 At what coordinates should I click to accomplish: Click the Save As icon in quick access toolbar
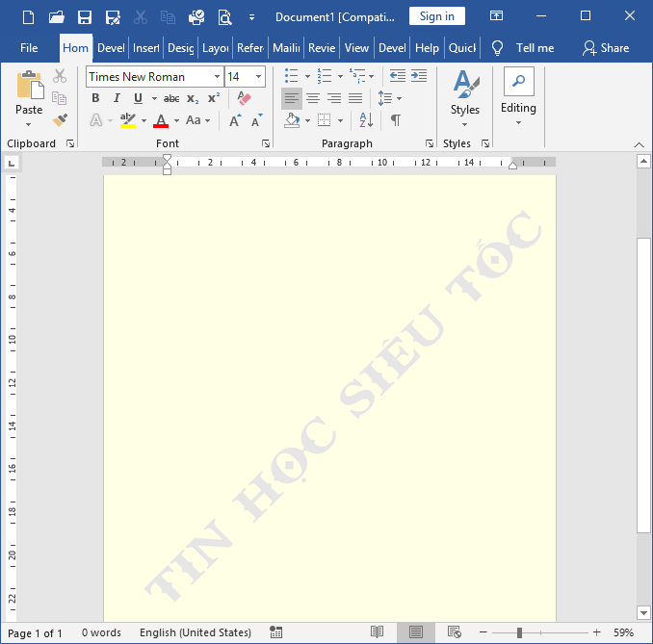coord(113,17)
